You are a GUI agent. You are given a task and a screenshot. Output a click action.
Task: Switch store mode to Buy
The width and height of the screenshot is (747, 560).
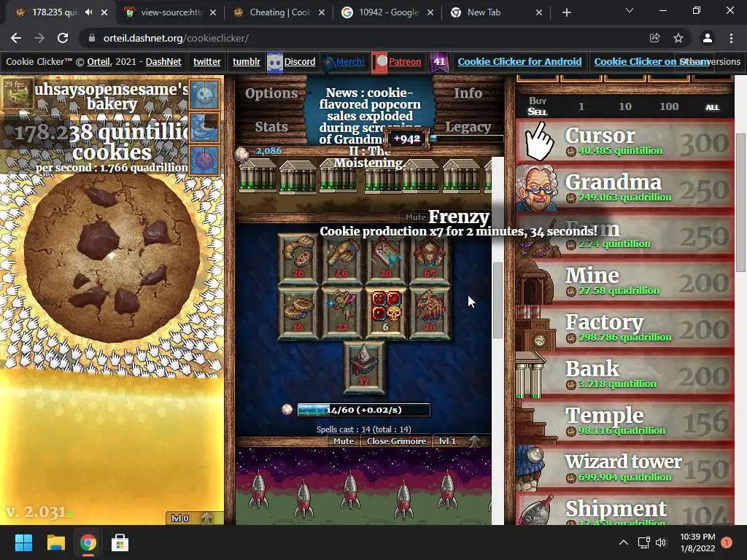pyautogui.click(x=538, y=101)
